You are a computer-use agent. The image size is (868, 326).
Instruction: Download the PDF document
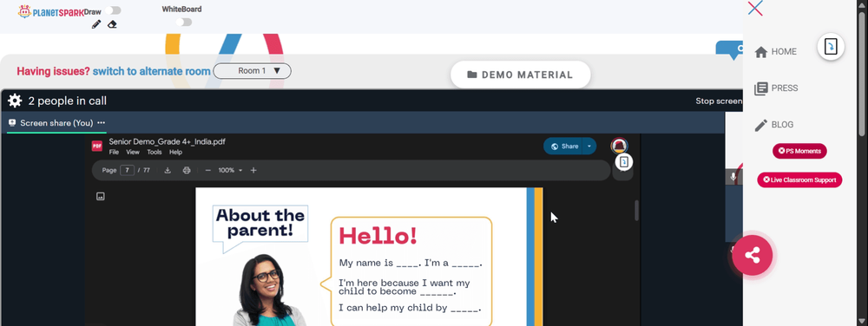(168, 170)
